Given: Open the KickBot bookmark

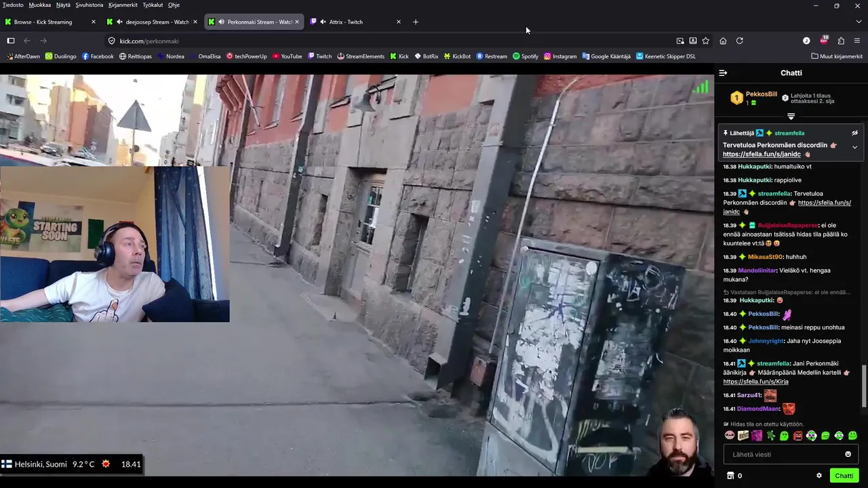Looking at the screenshot, I should [457, 56].
